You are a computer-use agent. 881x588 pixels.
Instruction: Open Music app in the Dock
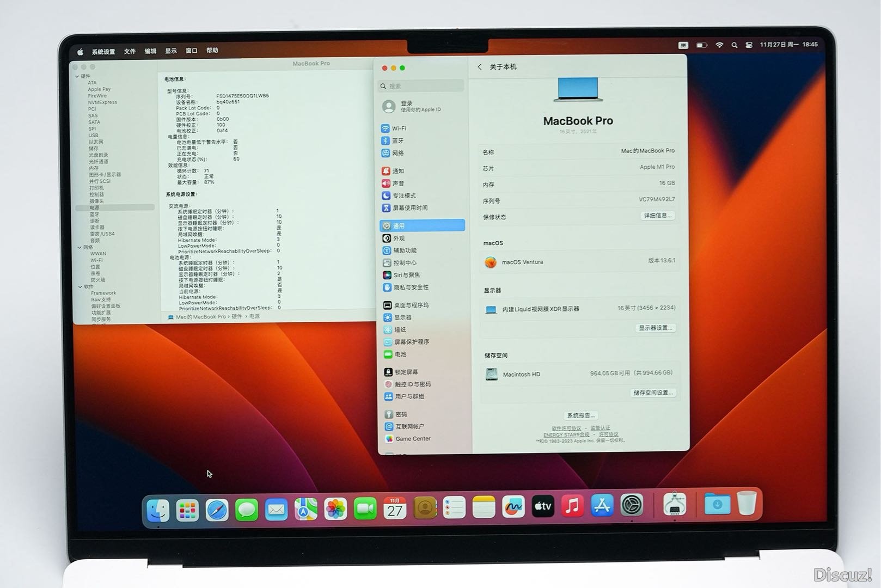572,506
